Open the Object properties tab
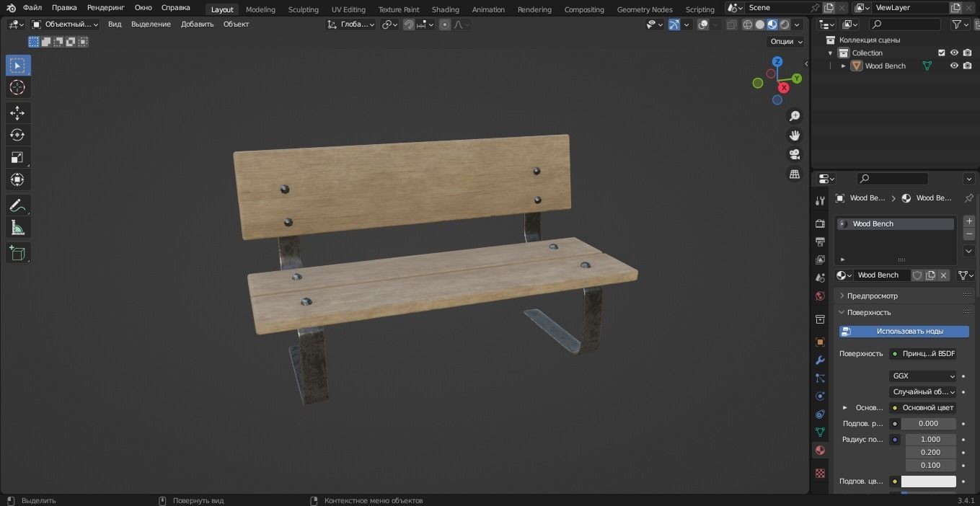 (x=820, y=342)
